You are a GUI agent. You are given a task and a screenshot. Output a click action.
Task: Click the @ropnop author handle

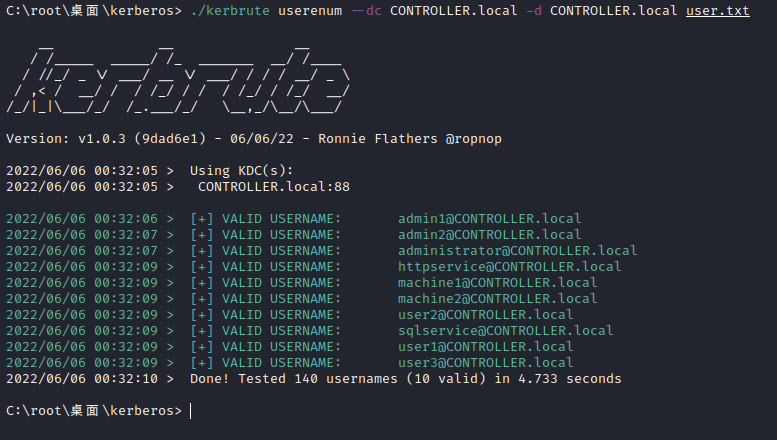[473, 139]
